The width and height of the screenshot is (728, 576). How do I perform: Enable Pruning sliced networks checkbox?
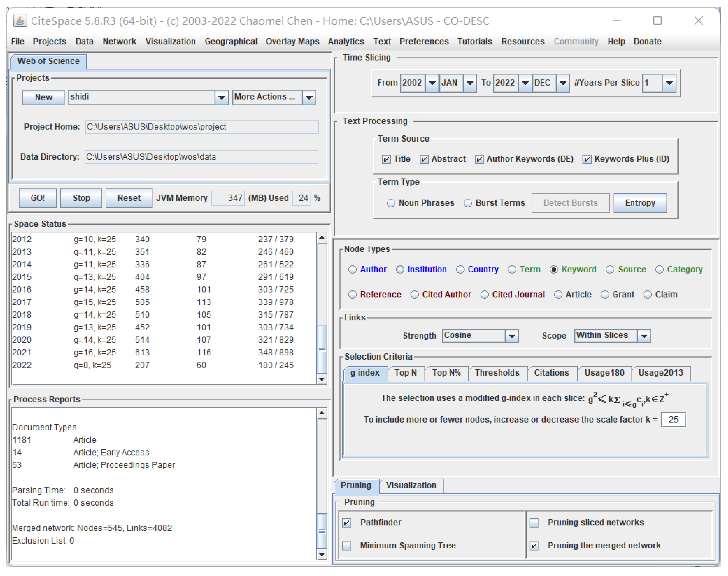tap(534, 523)
